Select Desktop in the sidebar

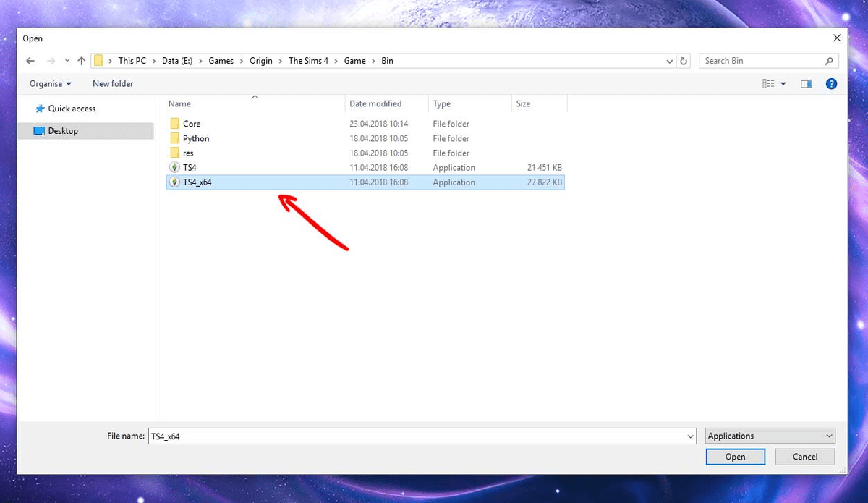coord(65,130)
